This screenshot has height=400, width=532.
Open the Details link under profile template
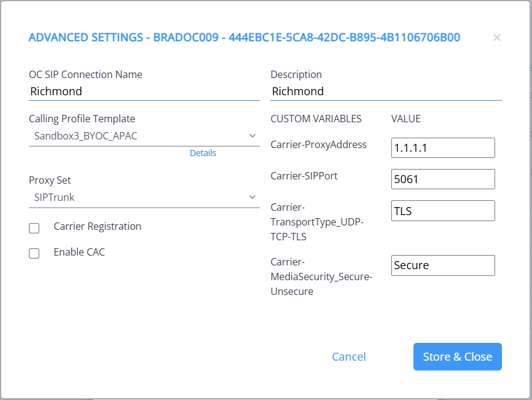[x=203, y=153]
